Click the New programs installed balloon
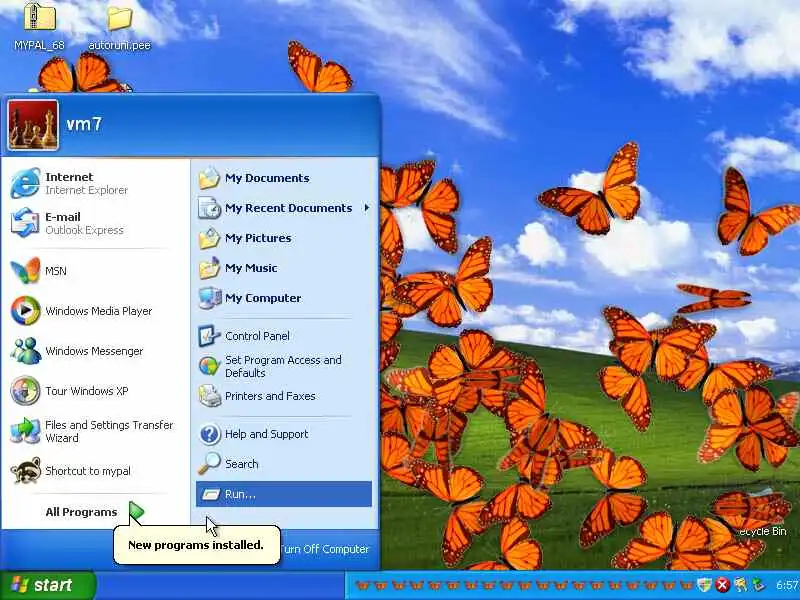The image size is (800, 600). pyautogui.click(x=196, y=545)
